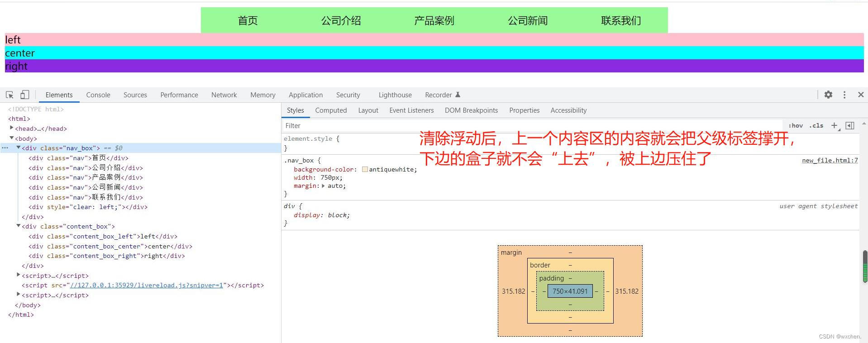Viewport: 868px width, 343px height.
Task: Open DevTools settings gear
Action: 828,95
